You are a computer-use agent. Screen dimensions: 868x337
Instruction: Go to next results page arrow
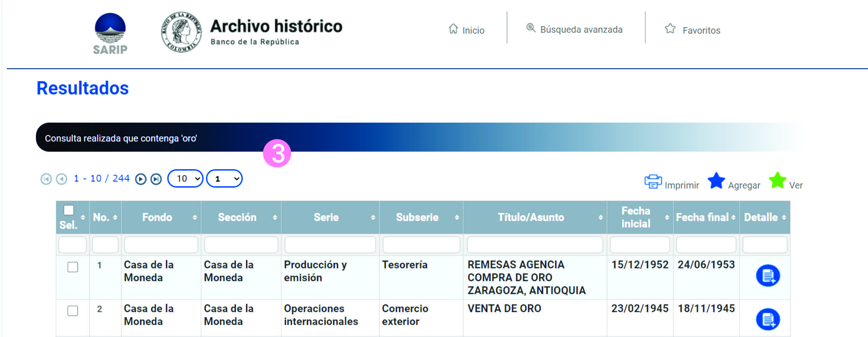[x=141, y=179]
